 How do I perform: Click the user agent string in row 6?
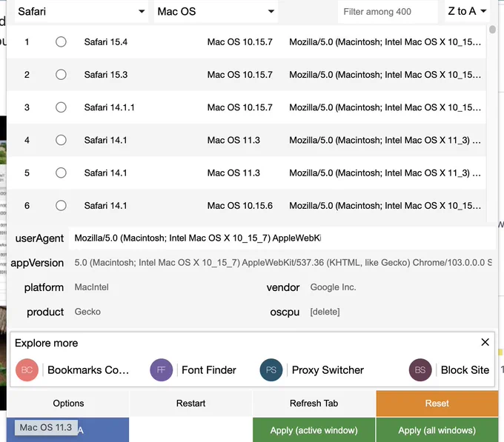pos(385,206)
